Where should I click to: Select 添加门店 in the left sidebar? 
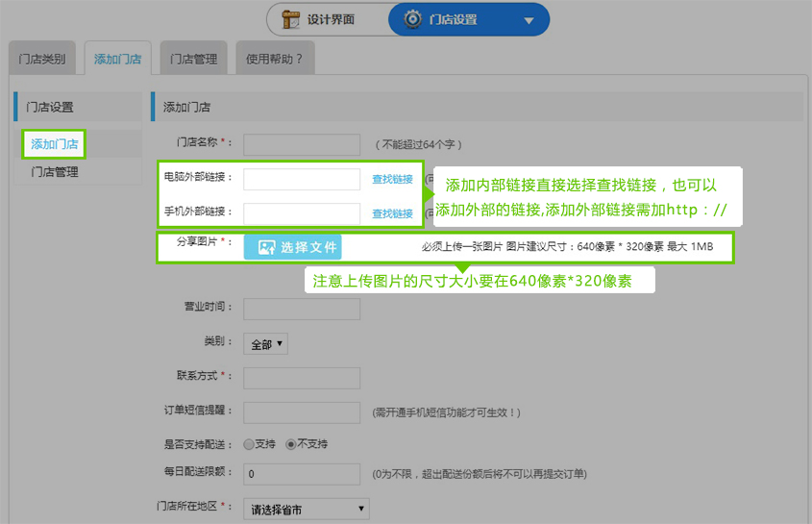pyautogui.click(x=55, y=144)
